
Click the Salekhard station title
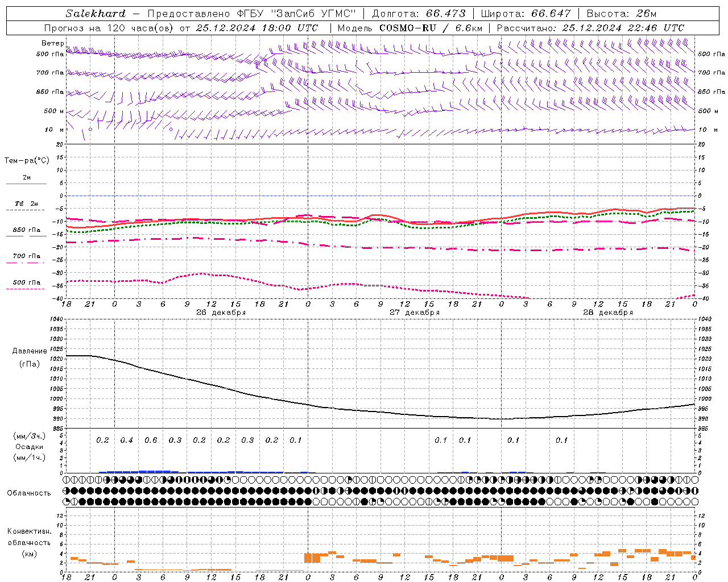coord(96,13)
